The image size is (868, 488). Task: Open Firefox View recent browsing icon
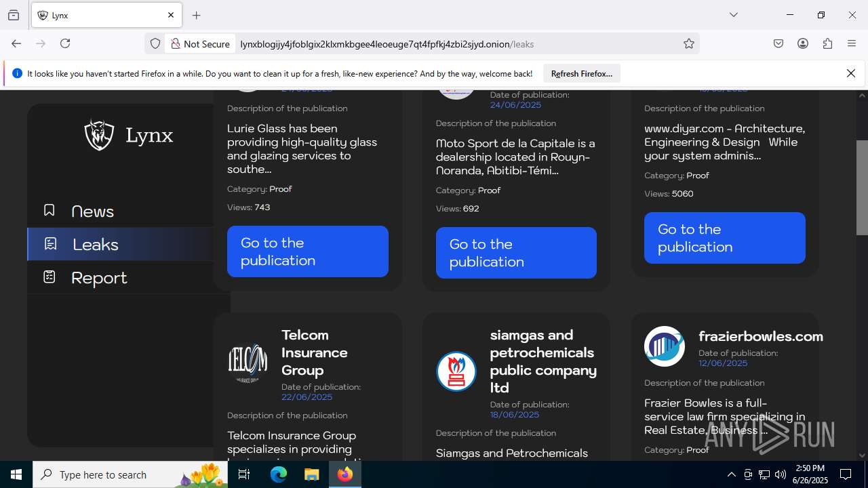coord(14,15)
